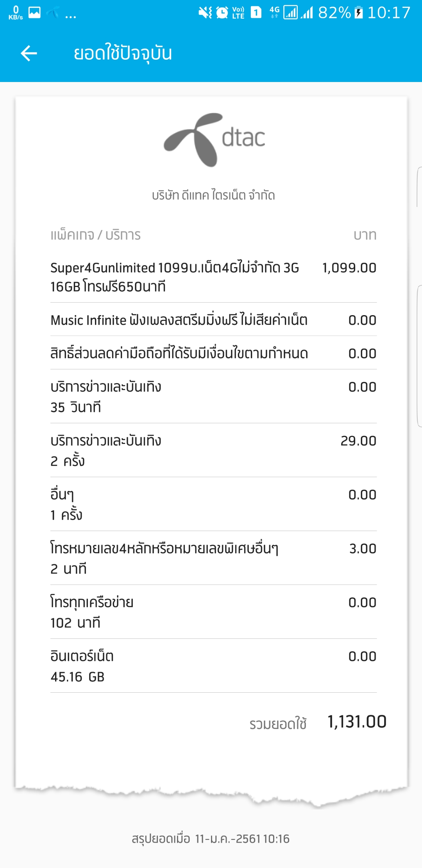Viewport: 422px width, 868px height.
Task: Tap the SIM 1 card status icon
Action: [x=256, y=13]
